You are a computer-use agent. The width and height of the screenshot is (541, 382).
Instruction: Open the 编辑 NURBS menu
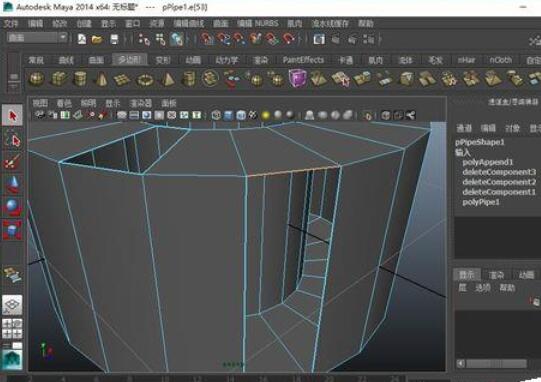(x=258, y=23)
